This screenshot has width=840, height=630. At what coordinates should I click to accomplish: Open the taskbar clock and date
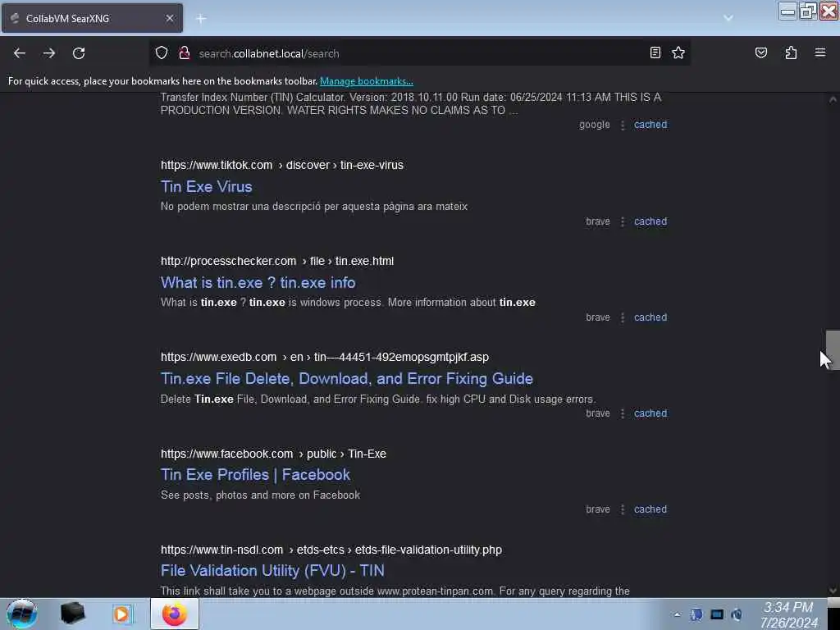[788, 614]
